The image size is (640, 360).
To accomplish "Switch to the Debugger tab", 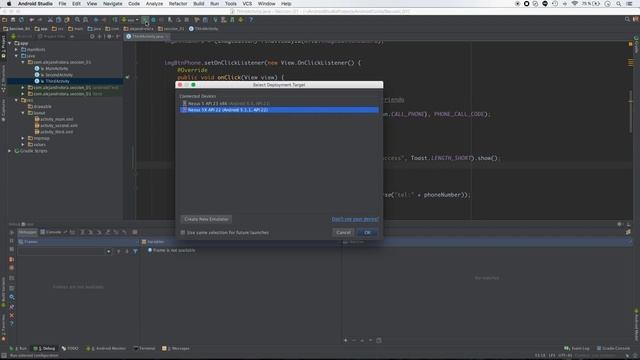I will click(x=27, y=232).
